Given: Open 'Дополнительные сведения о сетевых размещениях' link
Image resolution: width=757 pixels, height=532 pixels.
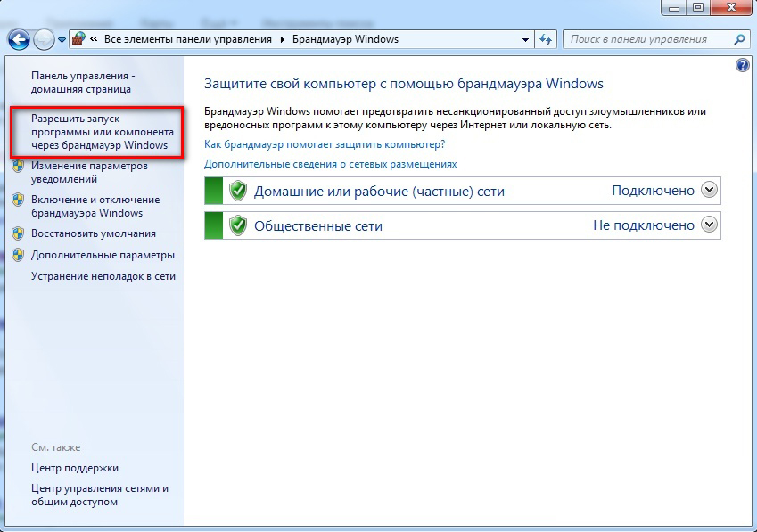Looking at the screenshot, I should pos(330,164).
